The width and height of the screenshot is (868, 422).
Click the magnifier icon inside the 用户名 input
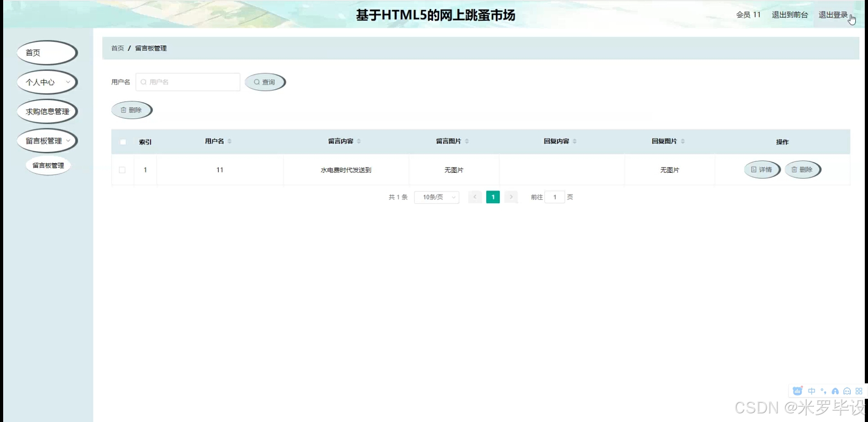click(144, 82)
